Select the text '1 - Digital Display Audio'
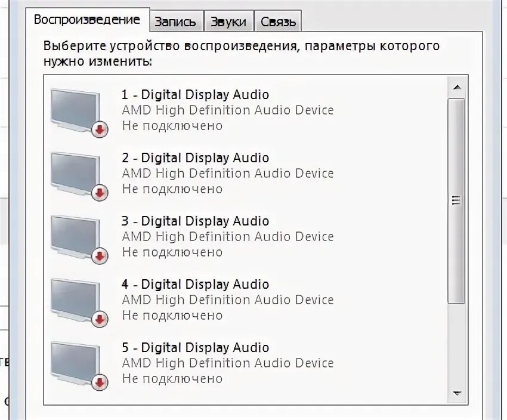This screenshot has height=420, width=507. (x=195, y=95)
